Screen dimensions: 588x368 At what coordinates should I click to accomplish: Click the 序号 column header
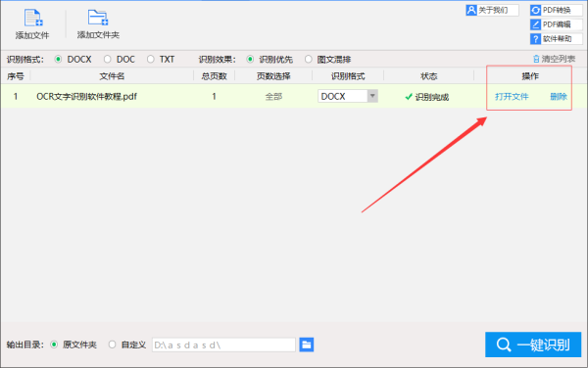[x=16, y=76]
